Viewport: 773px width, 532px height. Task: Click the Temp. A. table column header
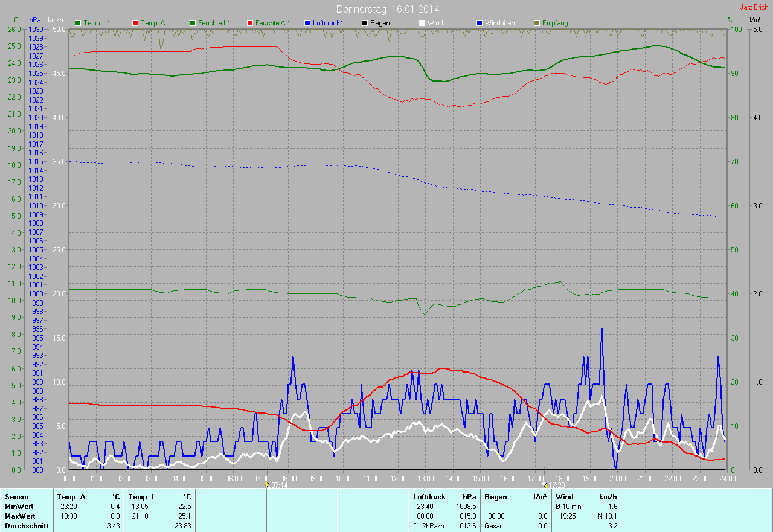(x=72, y=497)
